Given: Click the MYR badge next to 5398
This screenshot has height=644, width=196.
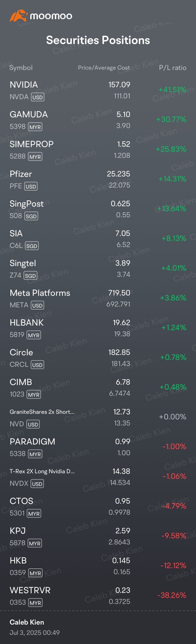Looking at the screenshot, I should tap(35, 127).
